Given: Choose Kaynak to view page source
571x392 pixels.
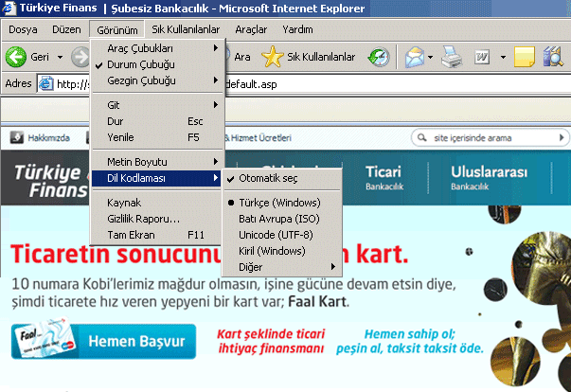Looking at the screenshot, I should pos(156,203).
